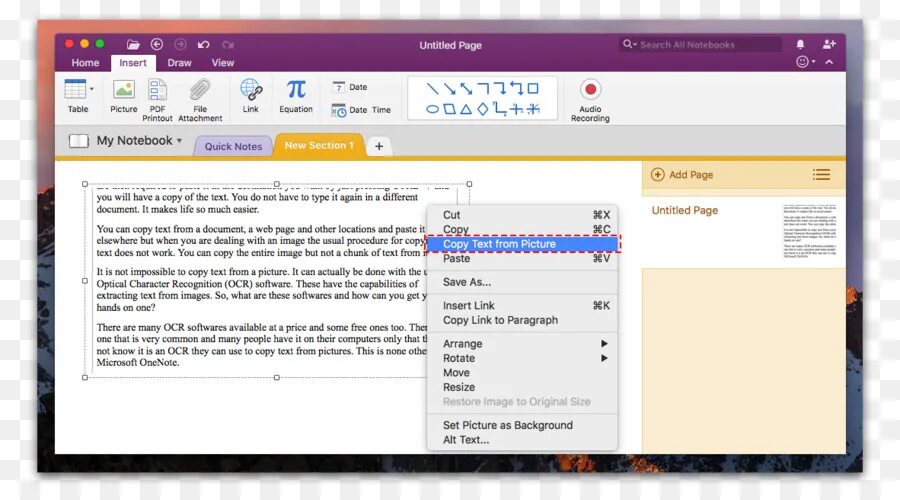Select the elbow arrow connector shape
Image resolution: width=900 pixels, height=500 pixels.
[x=500, y=88]
